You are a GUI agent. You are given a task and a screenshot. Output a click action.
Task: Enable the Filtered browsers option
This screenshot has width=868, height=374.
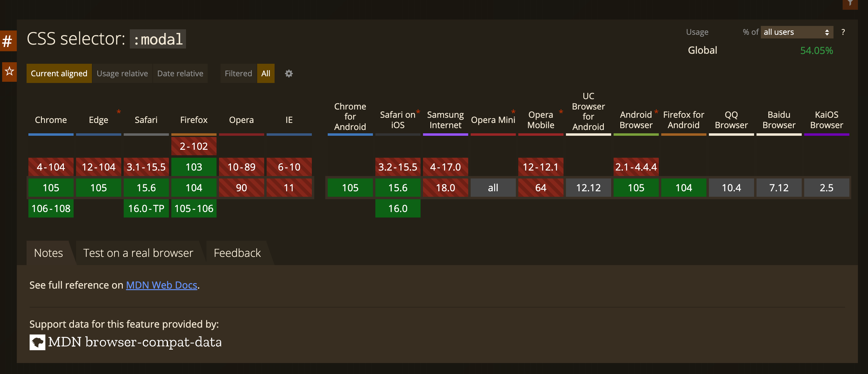238,74
